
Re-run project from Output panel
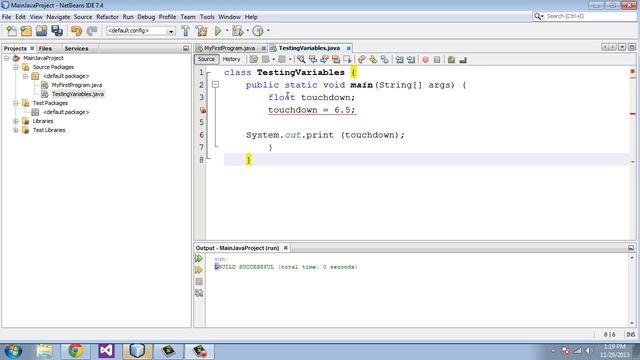[199, 259]
